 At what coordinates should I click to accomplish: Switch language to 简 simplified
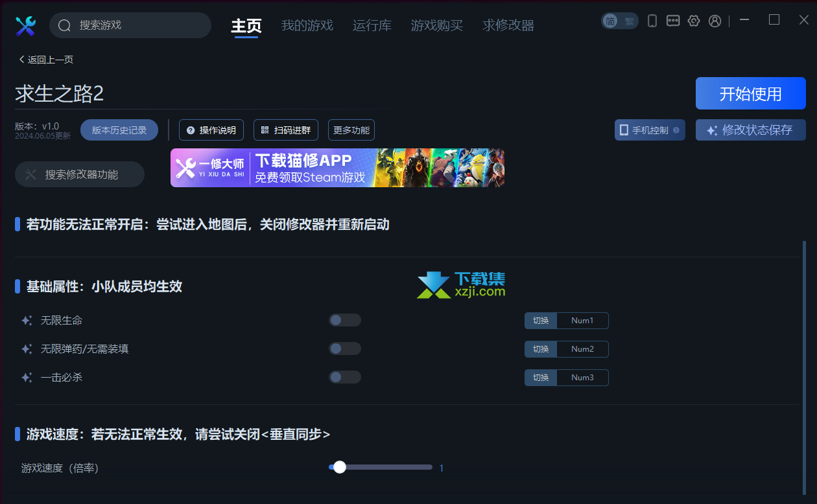pos(610,21)
